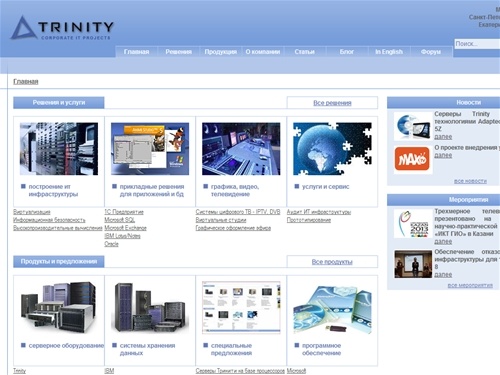The image size is (500, 375).
Task: Open the Все решения link
Action: [x=332, y=103]
